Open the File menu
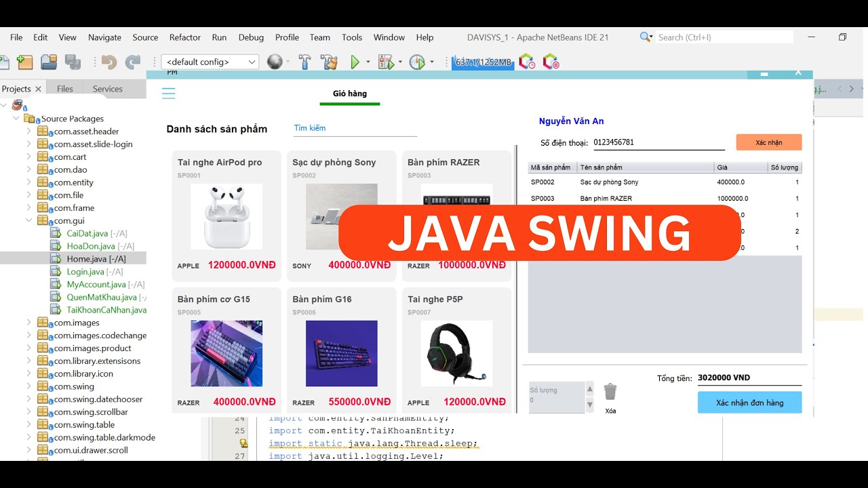Screen dimensions: 868x488 coord(16,37)
